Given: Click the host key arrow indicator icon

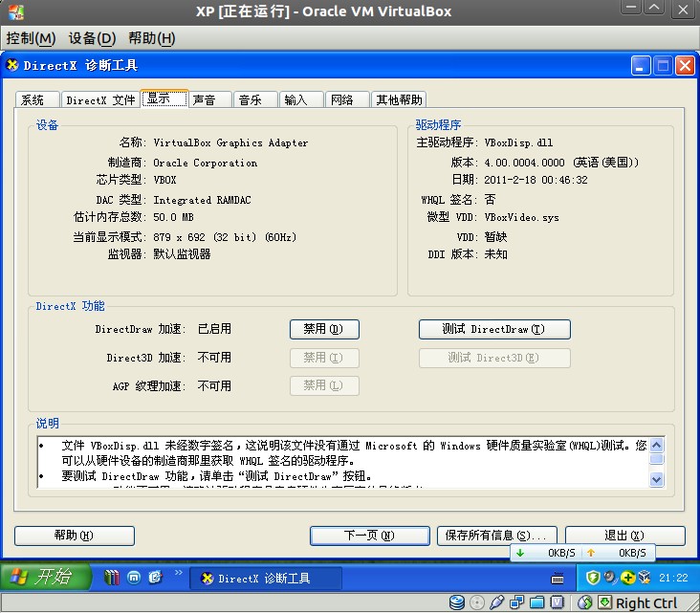Looking at the screenshot, I should (605, 602).
